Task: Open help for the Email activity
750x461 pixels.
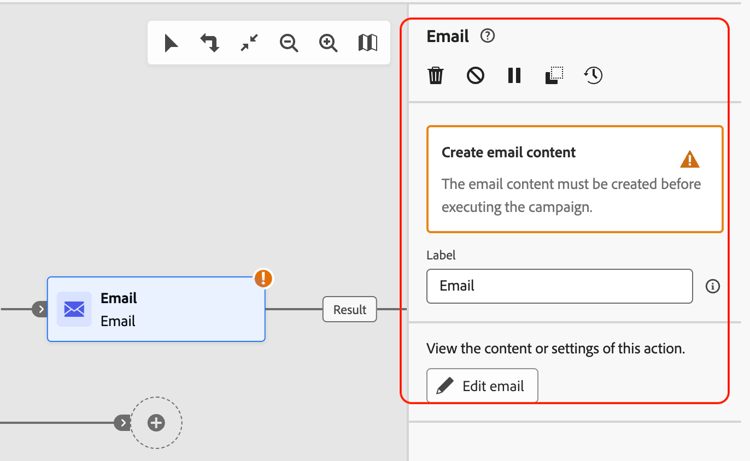Action: [x=487, y=36]
